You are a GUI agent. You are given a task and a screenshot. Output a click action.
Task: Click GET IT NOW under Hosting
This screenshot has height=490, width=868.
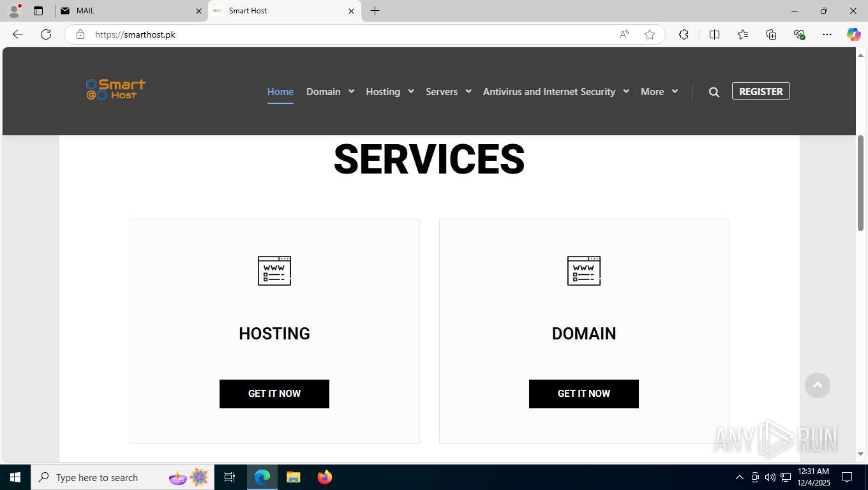274,394
